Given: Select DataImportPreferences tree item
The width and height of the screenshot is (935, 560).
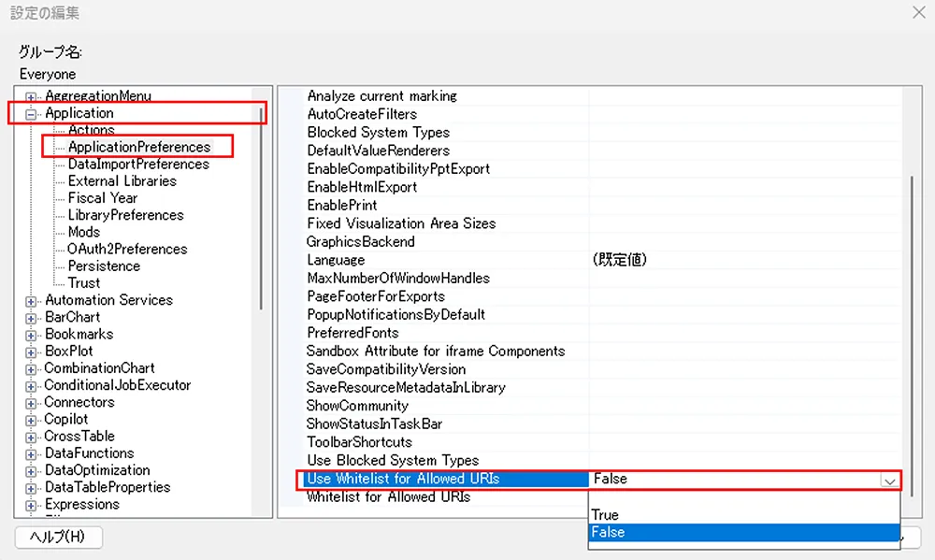Looking at the screenshot, I should [138, 165].
